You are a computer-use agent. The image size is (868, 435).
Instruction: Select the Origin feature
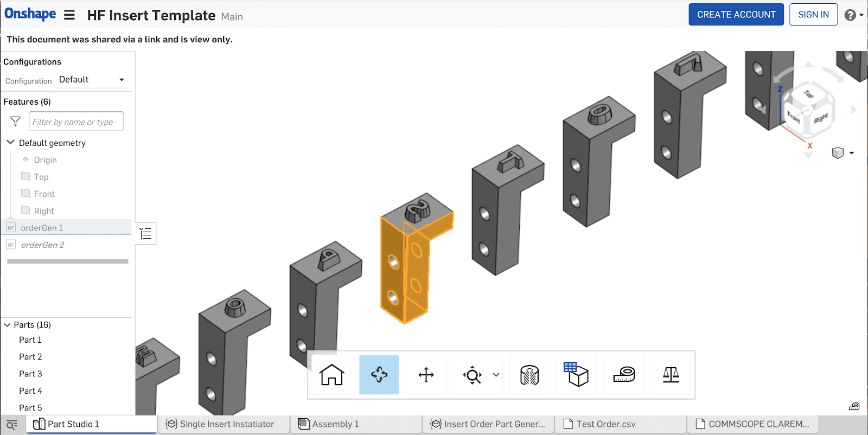[x=45, y=160]
